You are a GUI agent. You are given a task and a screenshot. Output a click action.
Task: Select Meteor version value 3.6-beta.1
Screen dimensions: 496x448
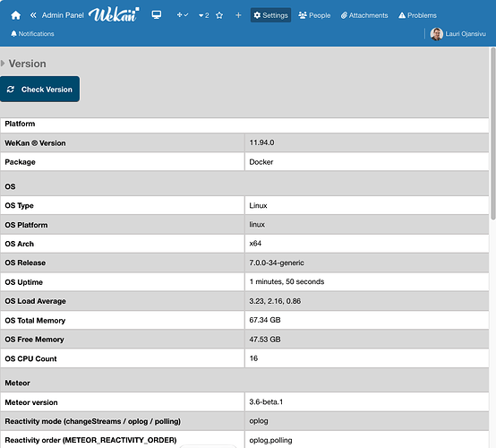coord(266,401)
